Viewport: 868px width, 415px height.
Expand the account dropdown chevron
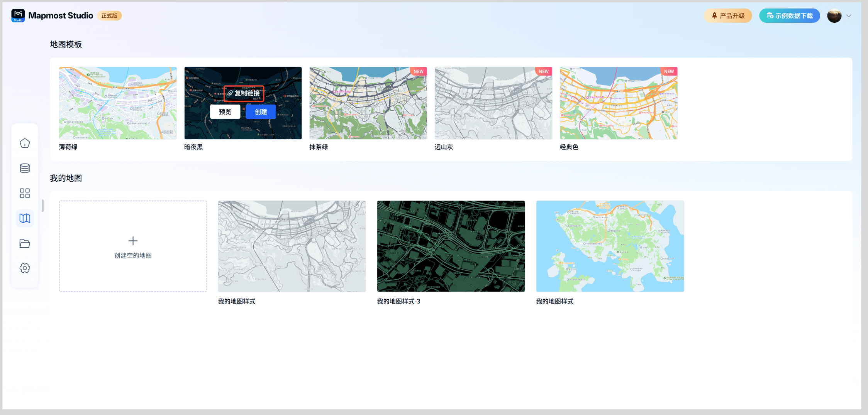849,16
